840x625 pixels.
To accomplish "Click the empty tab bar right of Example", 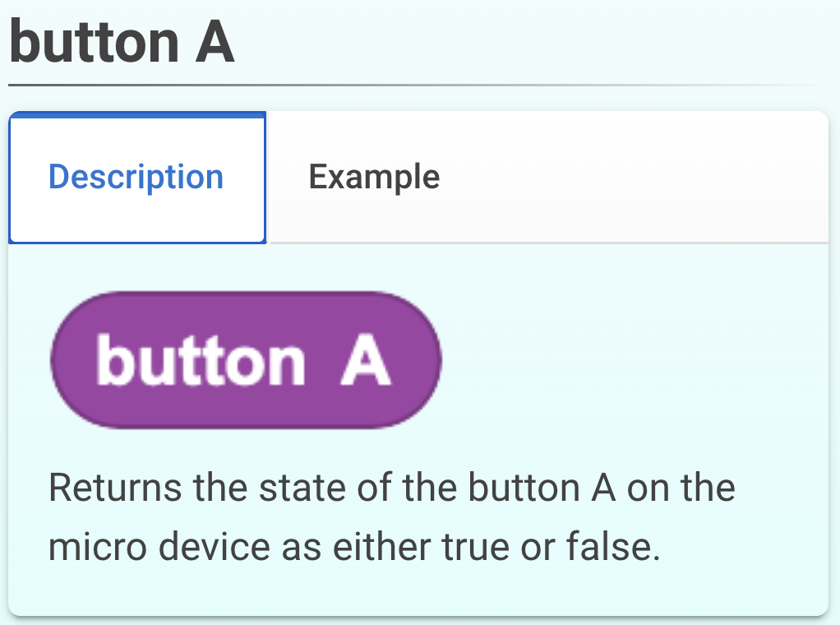I will [x=633, y=178].
